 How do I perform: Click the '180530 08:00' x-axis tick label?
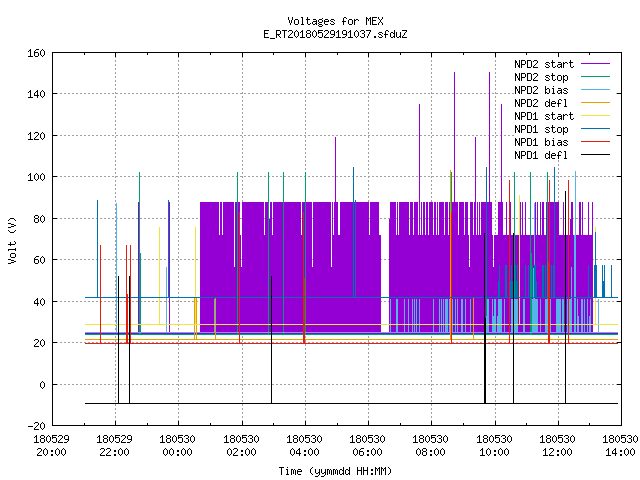pos(431,446)
